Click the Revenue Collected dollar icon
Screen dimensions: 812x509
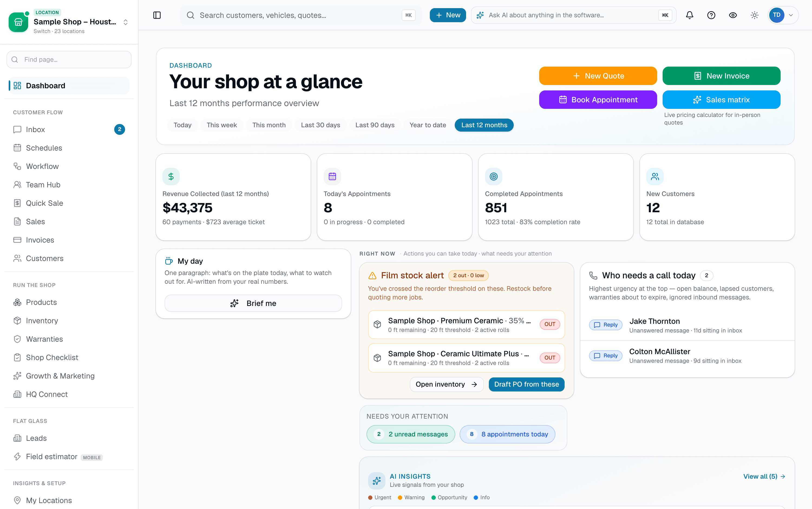[171, 177]
